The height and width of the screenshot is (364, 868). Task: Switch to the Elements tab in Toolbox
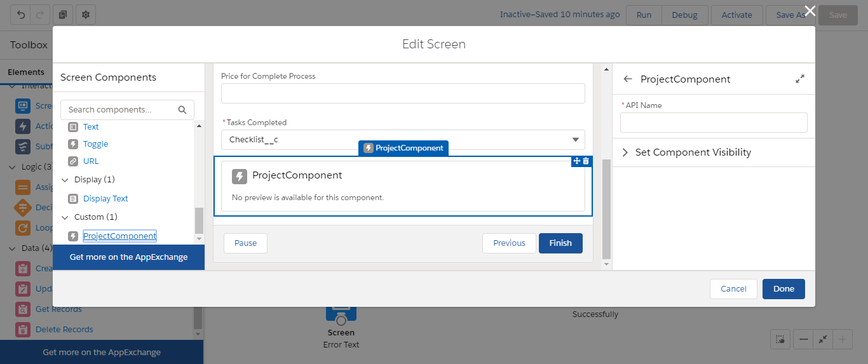click(26, 72)
